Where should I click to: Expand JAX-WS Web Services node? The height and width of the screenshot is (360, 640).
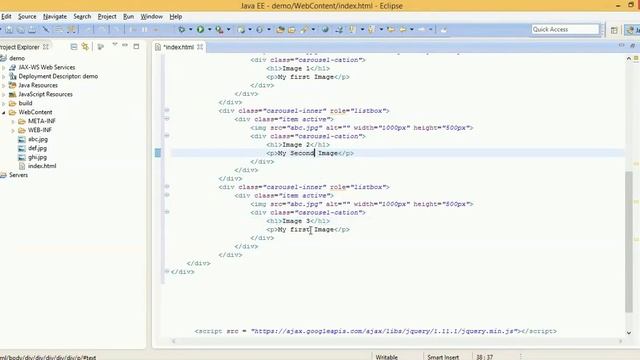point(4,67)
